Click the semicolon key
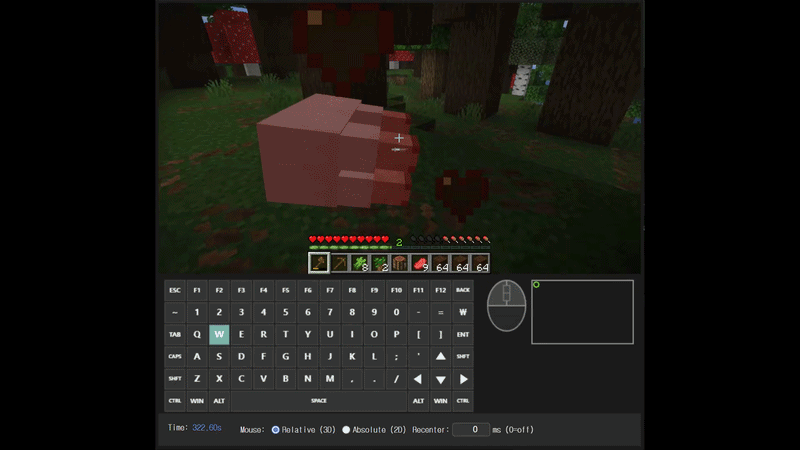This screenshot has width=800, height=450. click(x=396, y=357)
